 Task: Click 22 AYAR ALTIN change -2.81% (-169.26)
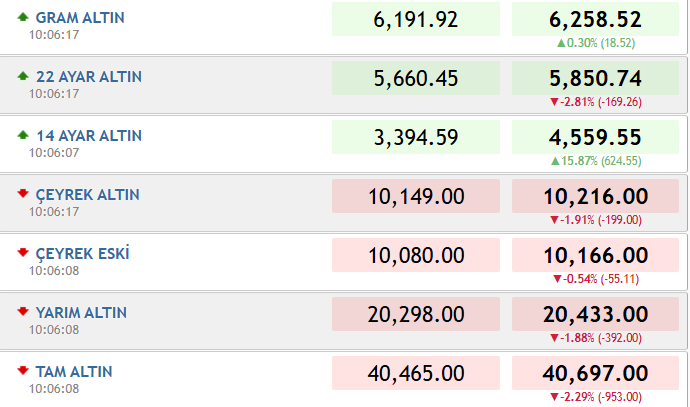[x=596, y=102]
